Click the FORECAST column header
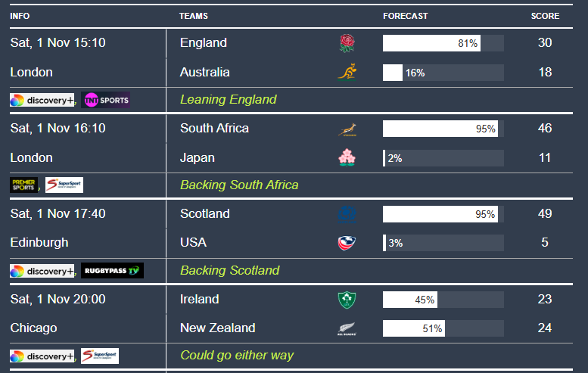 click(x=405, y=16)
